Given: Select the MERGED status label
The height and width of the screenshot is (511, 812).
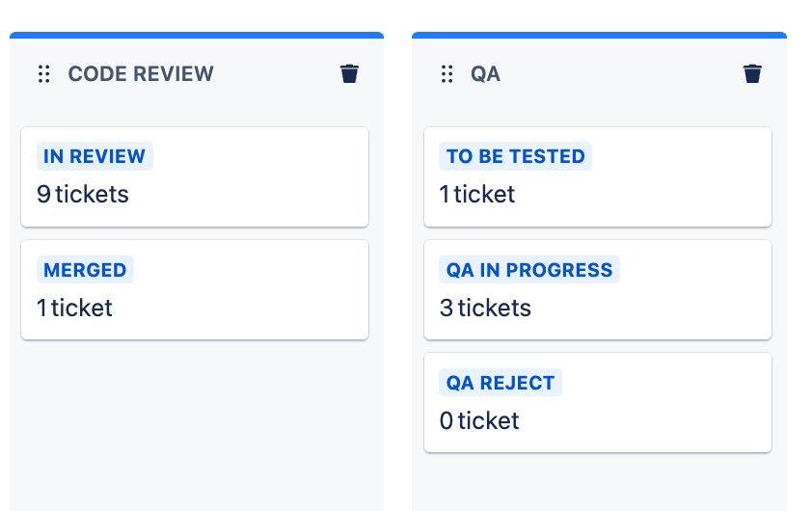Looking at the screenshot, I should pyautogui.click(x=85, y=270).
